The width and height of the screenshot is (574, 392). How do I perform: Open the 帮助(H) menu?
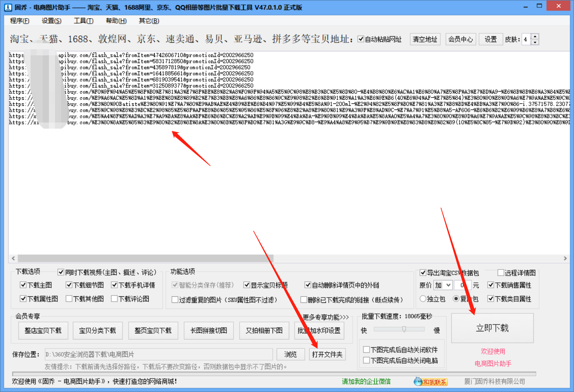(116, 21)
